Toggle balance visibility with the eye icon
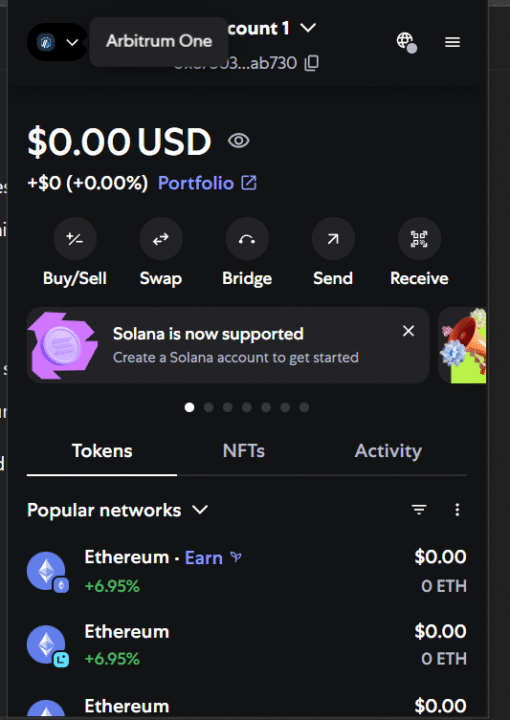Image resolution: width=510 pixels, height=720 pixels. coord(239,141)
